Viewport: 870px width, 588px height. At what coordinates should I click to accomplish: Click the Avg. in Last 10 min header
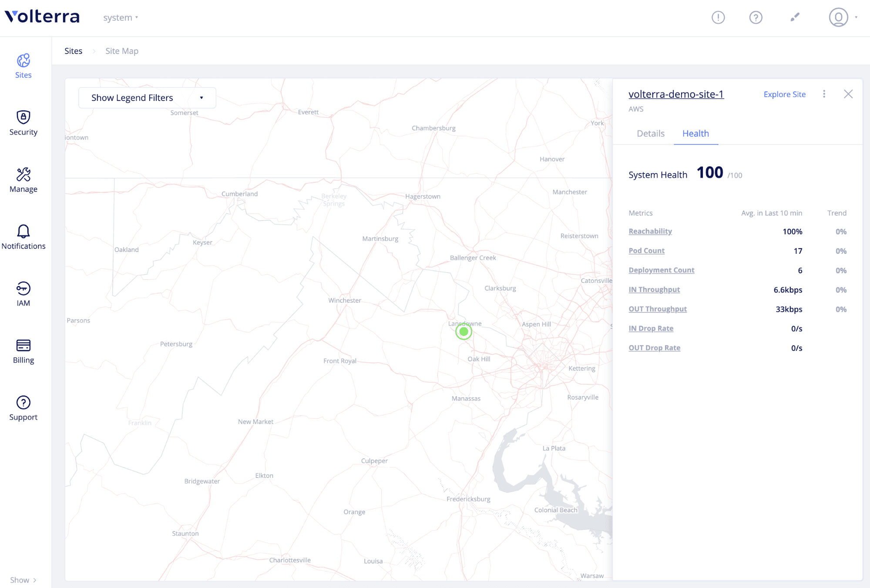[771, 213]
